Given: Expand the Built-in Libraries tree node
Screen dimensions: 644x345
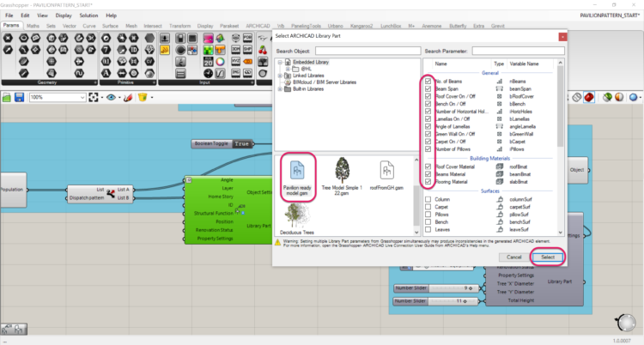Looking at the screenshot, I should (x=280, y=88).
